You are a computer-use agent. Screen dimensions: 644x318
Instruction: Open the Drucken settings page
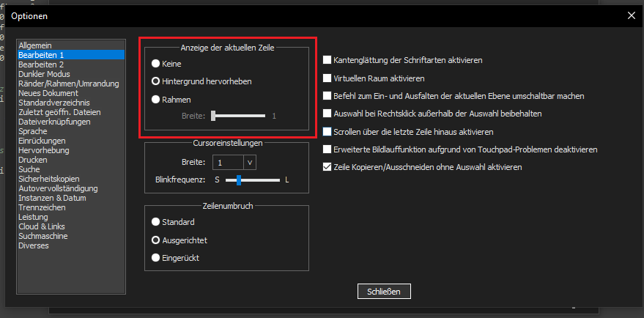pyautogui.click(x=71, y=160)
